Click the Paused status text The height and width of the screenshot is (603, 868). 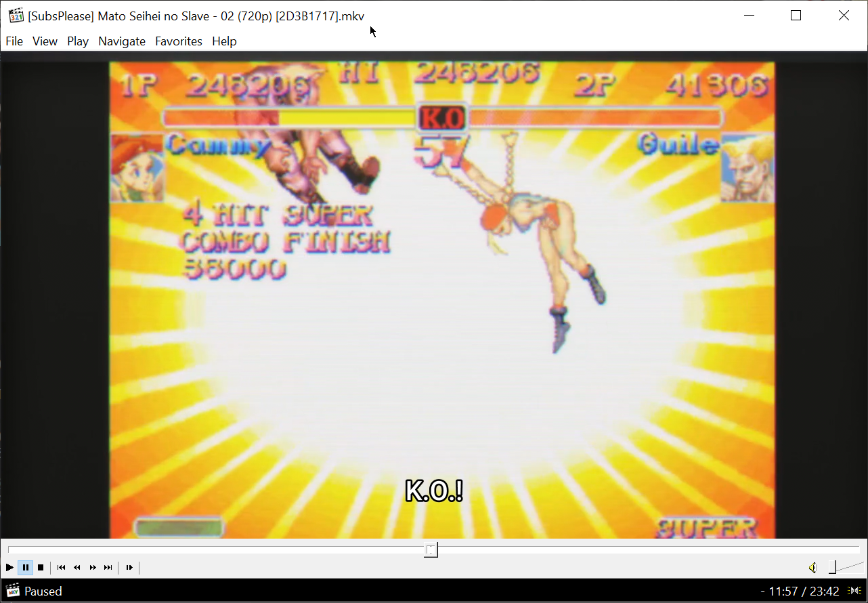point(43,591)
